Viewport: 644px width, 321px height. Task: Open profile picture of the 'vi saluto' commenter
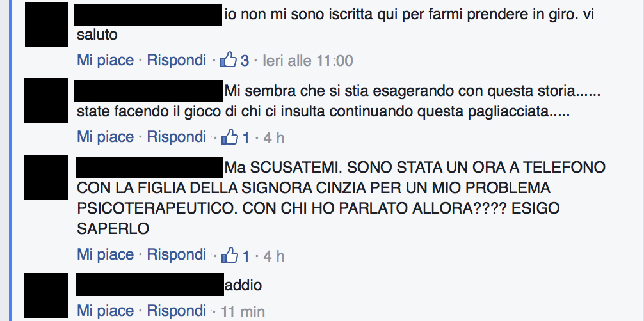(x=46, y=25)
